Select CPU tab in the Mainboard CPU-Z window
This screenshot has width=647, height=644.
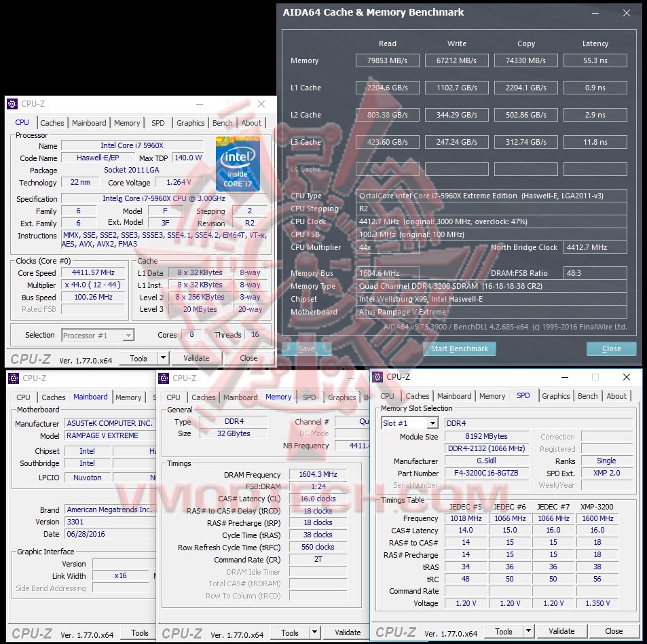tap(24, 397)
